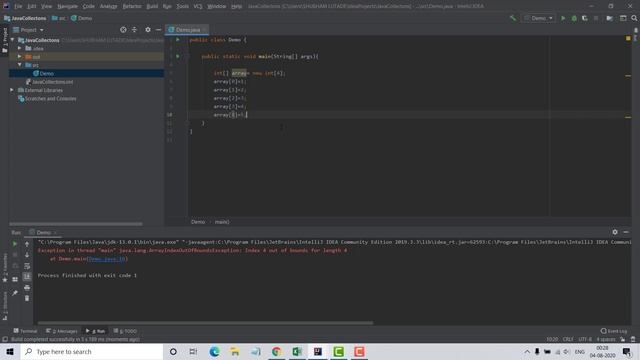
Task: Open the VCS menu
Action: (198, 6)
